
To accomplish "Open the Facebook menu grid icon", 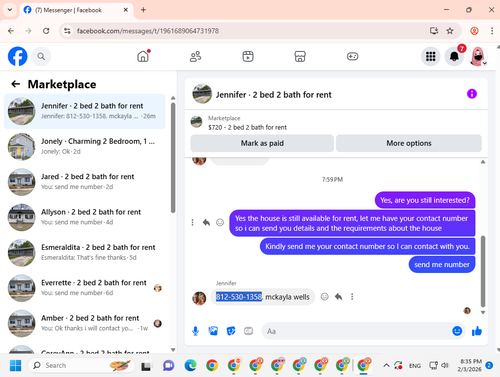I will [x=431, y=56].
